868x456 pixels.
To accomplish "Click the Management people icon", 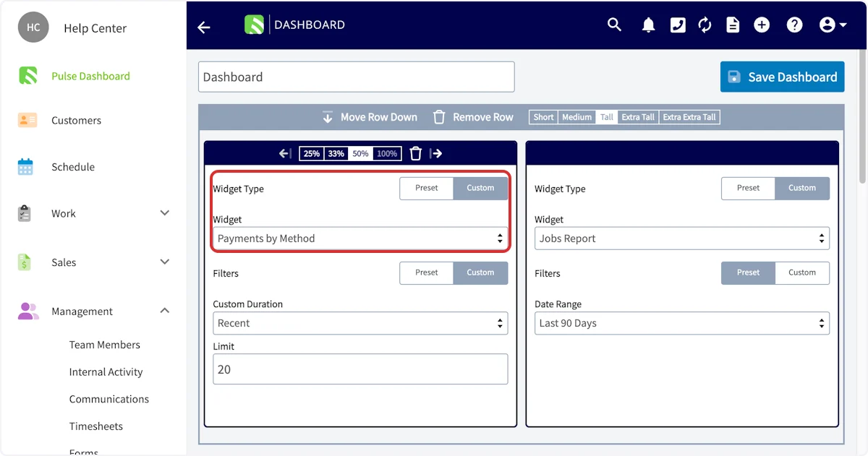I will pos(28,311).
